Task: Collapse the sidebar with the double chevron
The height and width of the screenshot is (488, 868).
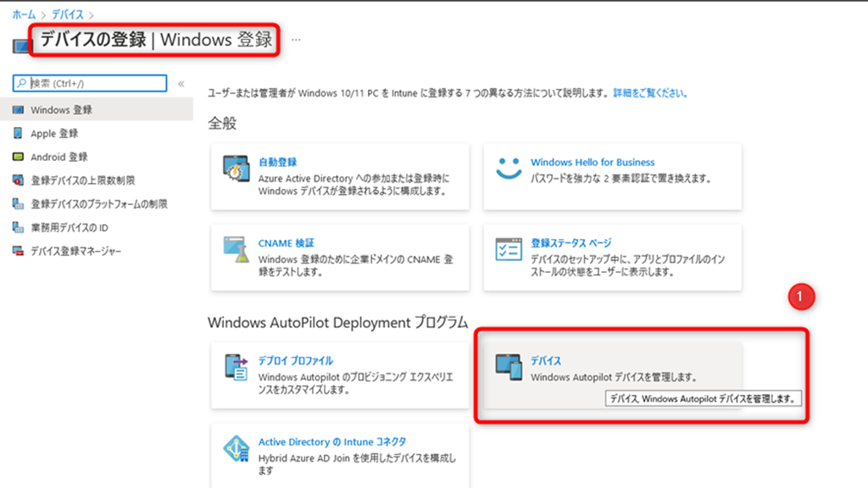Action: (x=181, y=84)
